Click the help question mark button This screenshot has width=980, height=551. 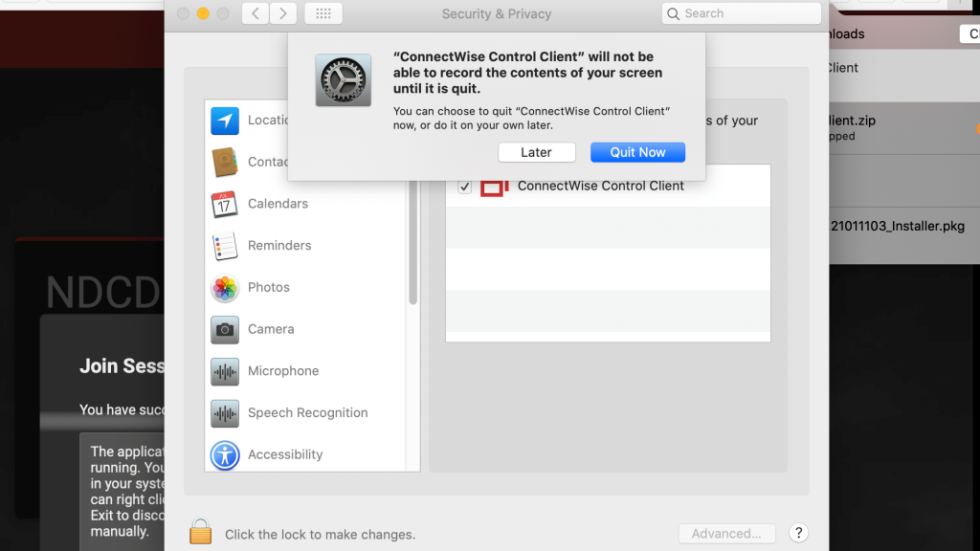coord(799,534)
